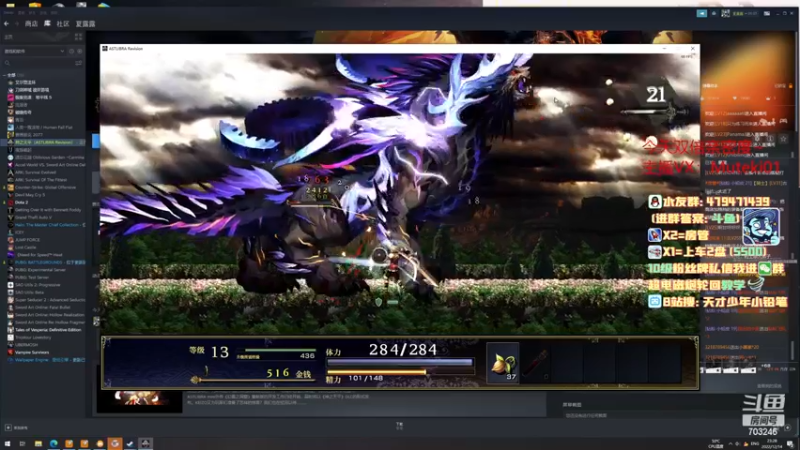Open the Steam taskbar icon
The height and width of the screenshot is (450, 800).
tap(130, 443)
